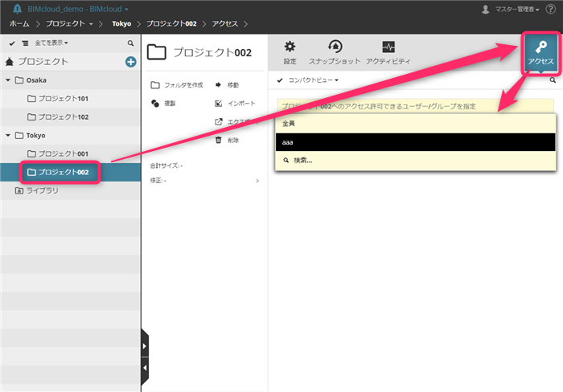Toggle the checkmark beside コンパクトビュー
The height and width of the screenshot is (392, 563).
(280, 80)
